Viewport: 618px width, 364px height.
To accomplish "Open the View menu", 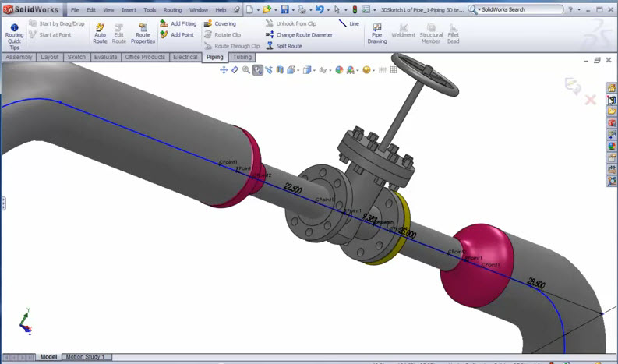I will [x=108, y=10].
